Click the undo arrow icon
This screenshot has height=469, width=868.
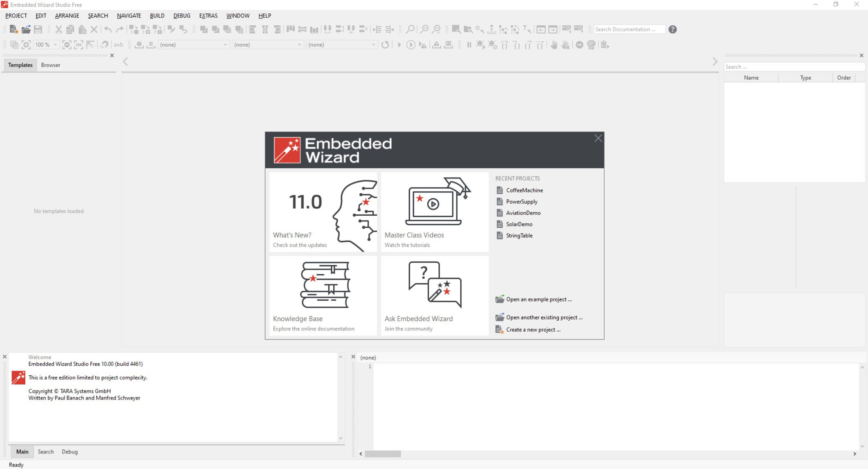(108, 29)
